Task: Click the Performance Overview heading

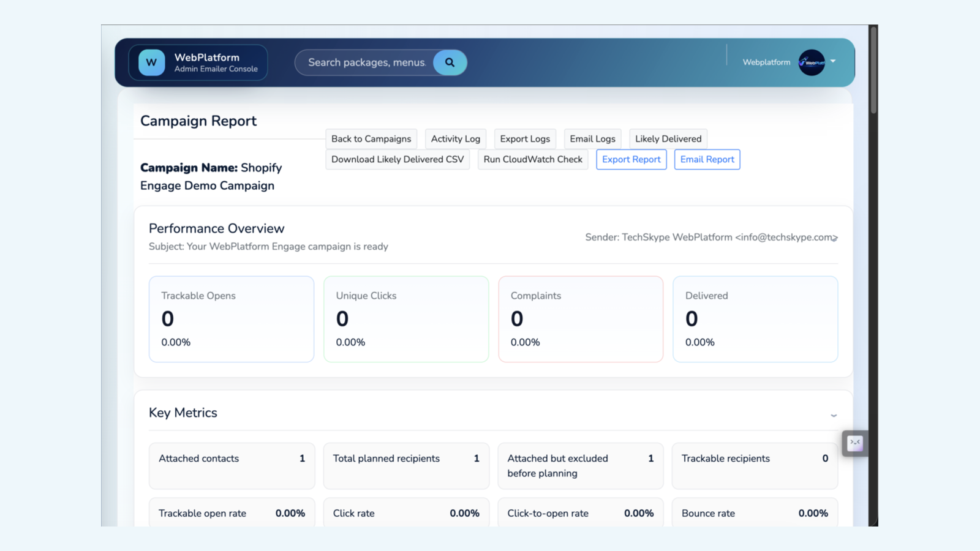Action: 217,228
